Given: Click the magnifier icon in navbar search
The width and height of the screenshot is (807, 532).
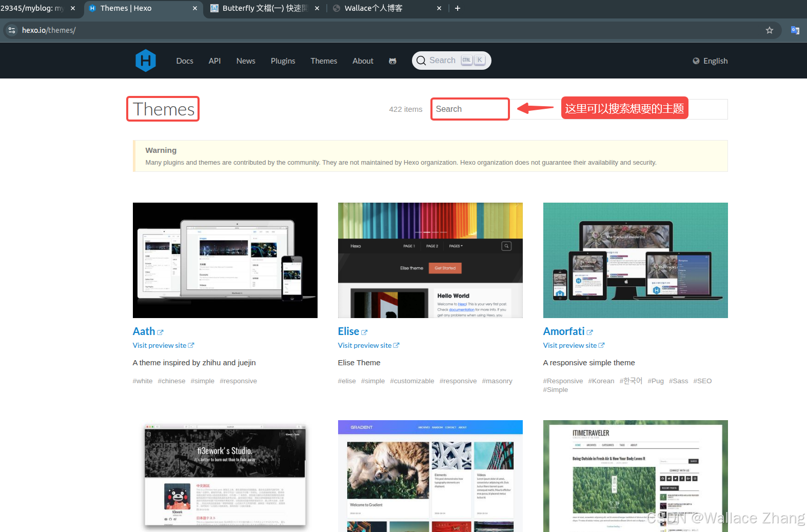Looking at the screenshot, I should [x=421, y=61].
